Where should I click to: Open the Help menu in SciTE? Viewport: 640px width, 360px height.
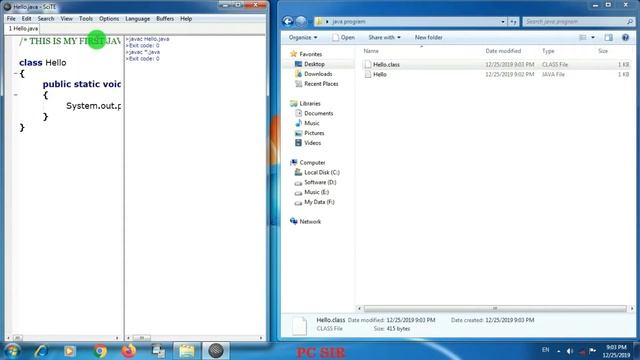coord(186,19)
